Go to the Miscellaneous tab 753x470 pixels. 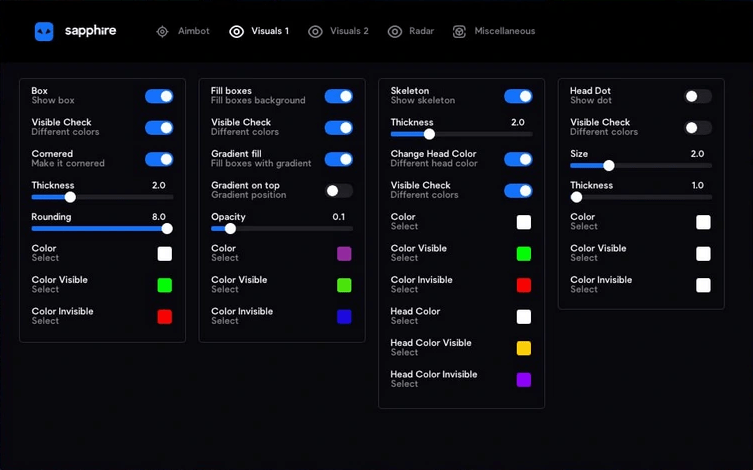pyautogui.click(x=494, y=31)
